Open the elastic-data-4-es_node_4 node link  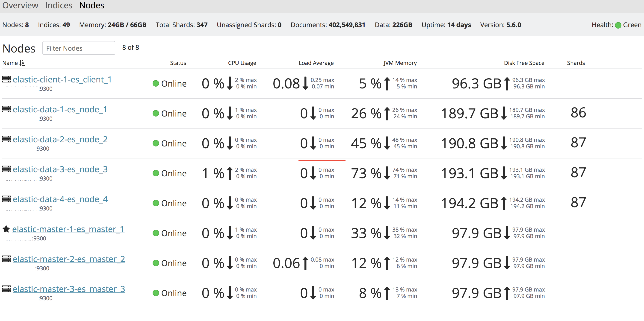point(60,199)
